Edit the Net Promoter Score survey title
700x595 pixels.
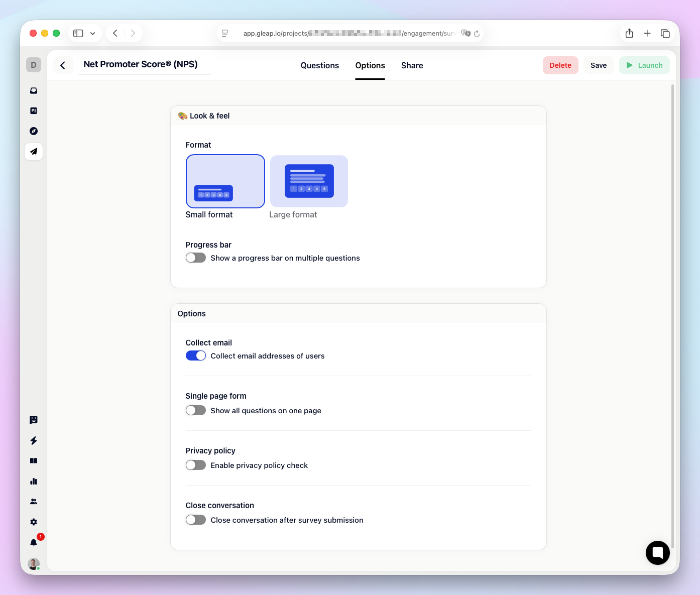(144, 65)
